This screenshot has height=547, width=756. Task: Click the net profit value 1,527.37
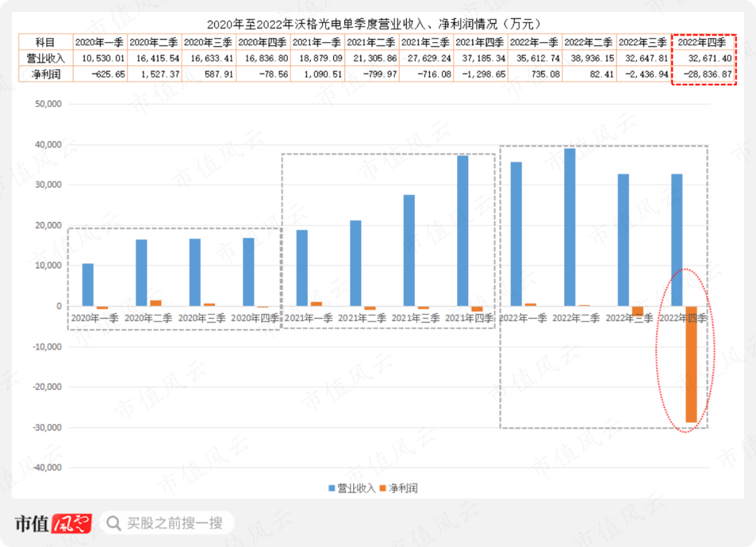tap(160, 74)
